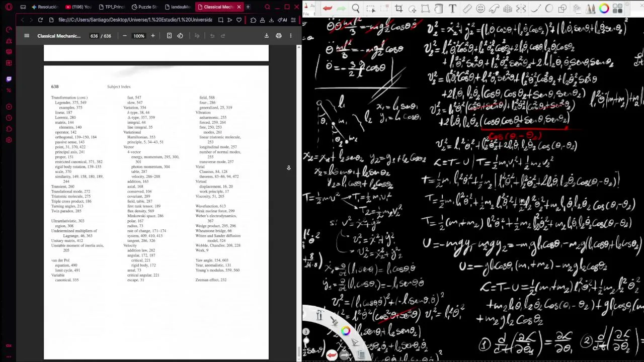Print the PDF document
The width and height of the screenshot is (644, 362).
tap(279, 36)
